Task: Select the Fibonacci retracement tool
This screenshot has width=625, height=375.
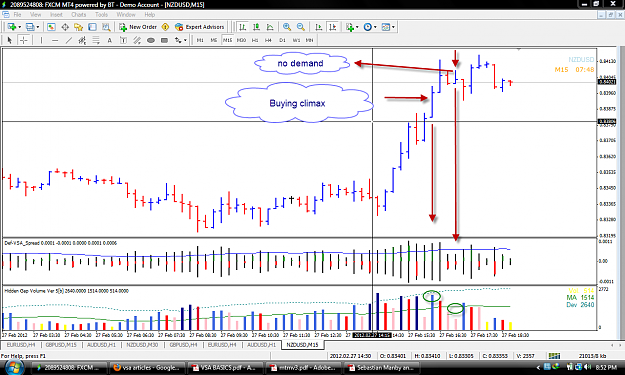Action: [96, 40]
